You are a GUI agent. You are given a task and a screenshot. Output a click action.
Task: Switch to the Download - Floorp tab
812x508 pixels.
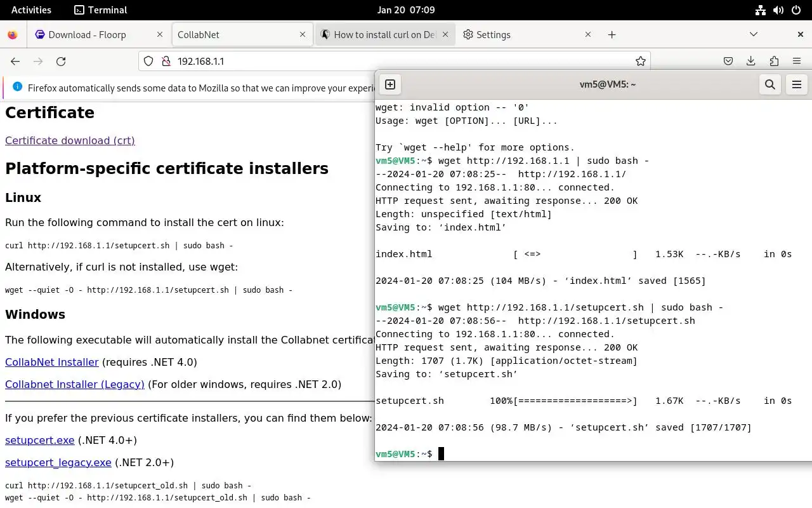[99, 35]
